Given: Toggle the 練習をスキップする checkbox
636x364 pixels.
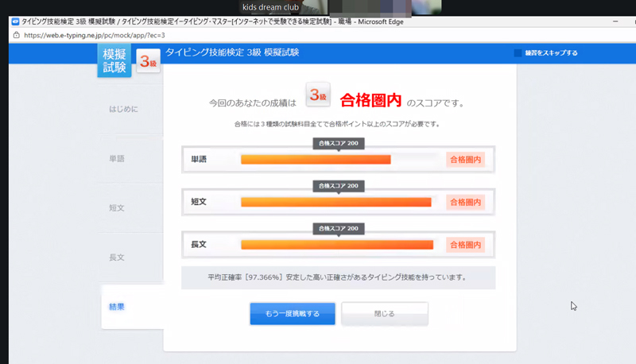Looking at the screenshot, I should (518, 53).
